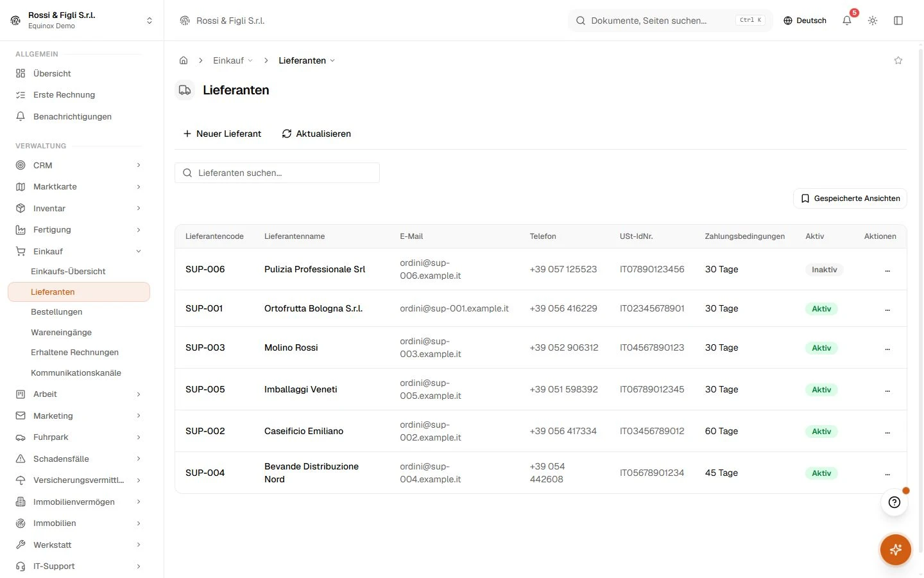Open Erste Rechnung in the sidebar
This screenshot has height=578, width=924.
[x=78, y=95]
